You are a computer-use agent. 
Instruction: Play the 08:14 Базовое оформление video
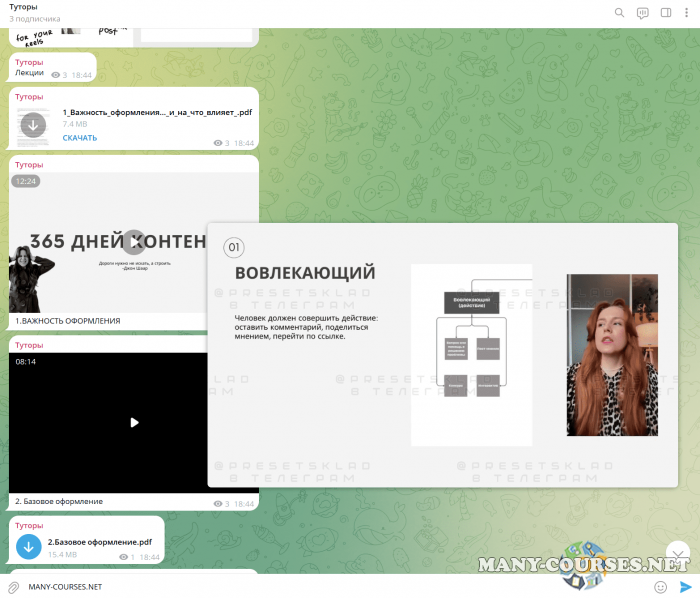(x=134, y=422)
